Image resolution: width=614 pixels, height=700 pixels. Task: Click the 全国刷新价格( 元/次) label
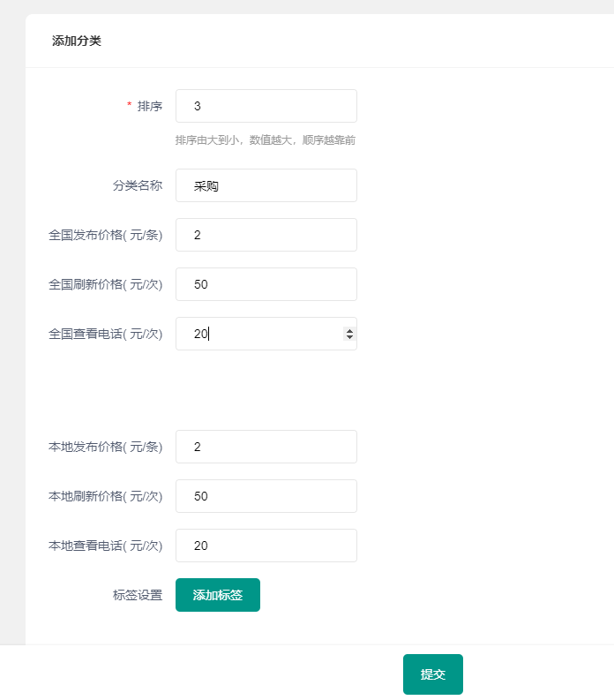(105, 284)
